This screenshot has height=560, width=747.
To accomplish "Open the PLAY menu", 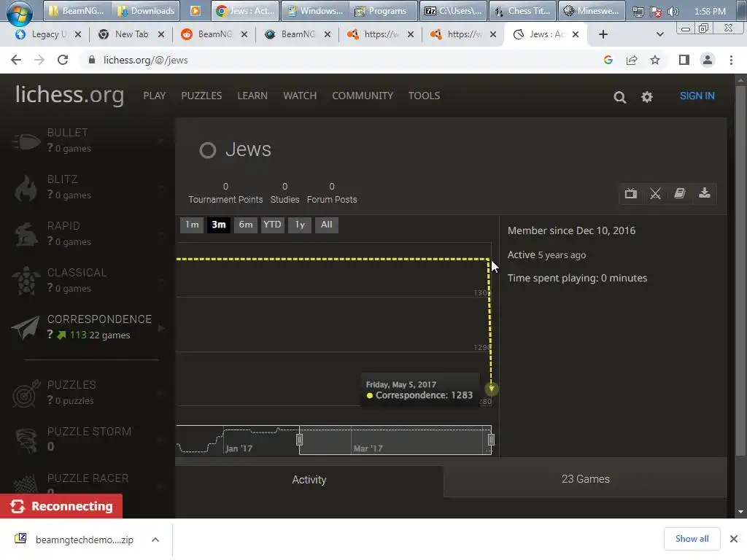I will click(155, 96).
